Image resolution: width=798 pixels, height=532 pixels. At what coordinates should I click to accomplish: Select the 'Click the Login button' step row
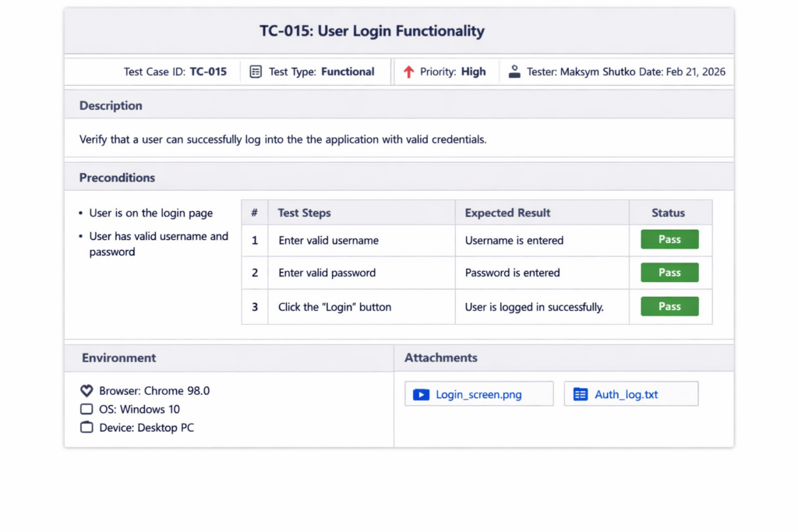(x=477, y=307)
